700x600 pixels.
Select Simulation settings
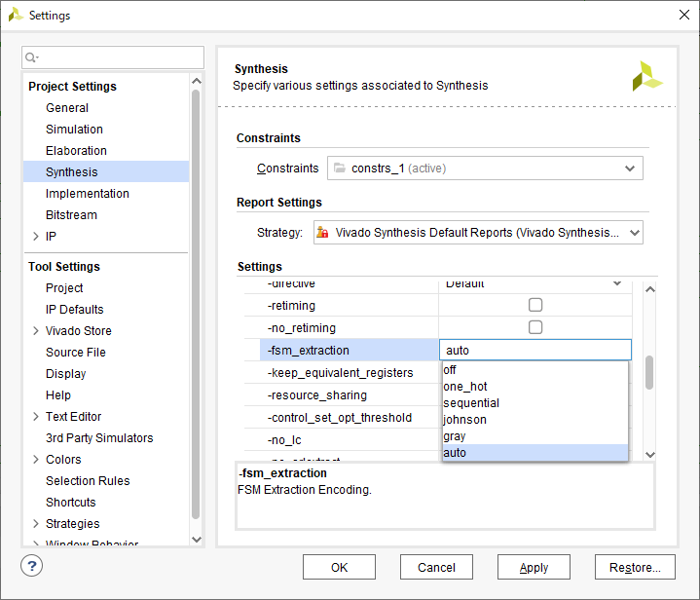tap(74, 130)
